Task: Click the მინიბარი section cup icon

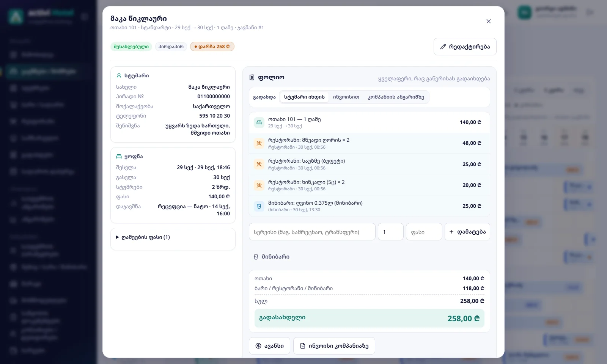Action: pyautogui.click(x=256, y=257)
